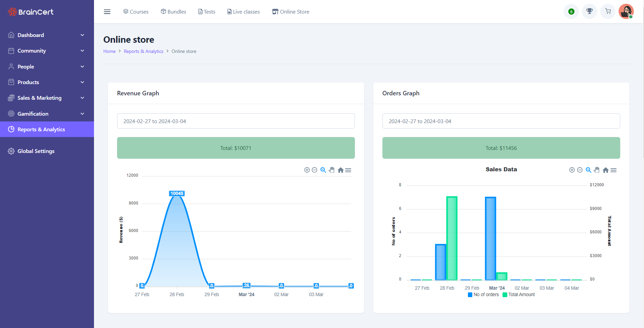Toggle Total Amount legend series

tap(519, 295)
